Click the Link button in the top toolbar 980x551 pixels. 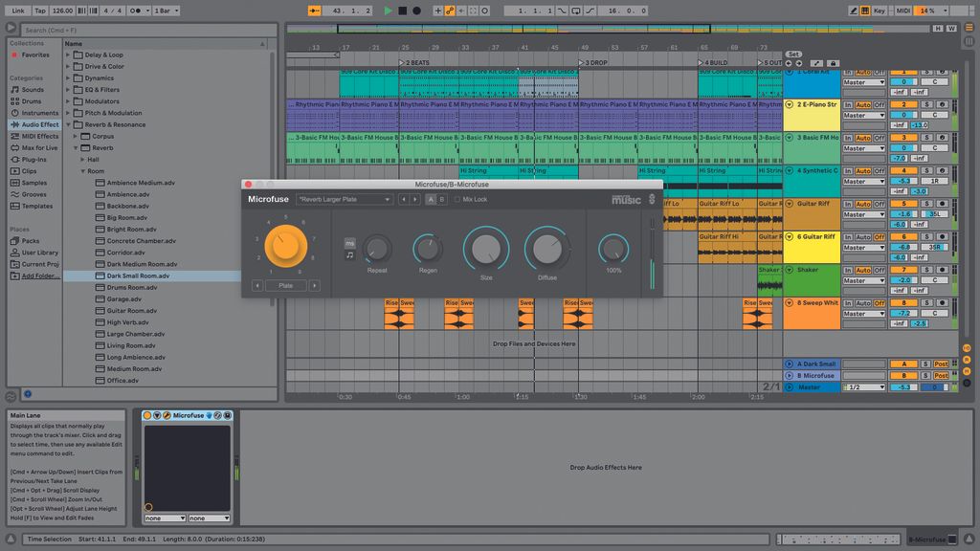click(18, 10)
